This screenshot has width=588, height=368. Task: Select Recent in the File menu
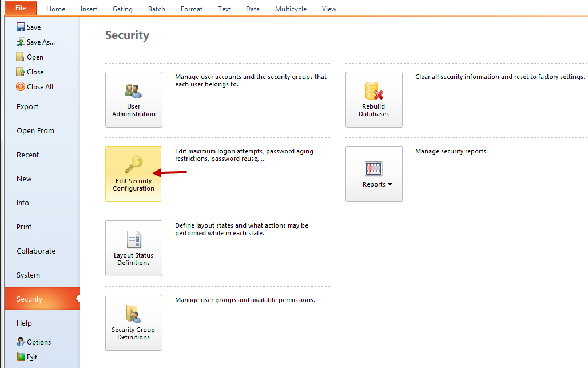coord(27,155)
